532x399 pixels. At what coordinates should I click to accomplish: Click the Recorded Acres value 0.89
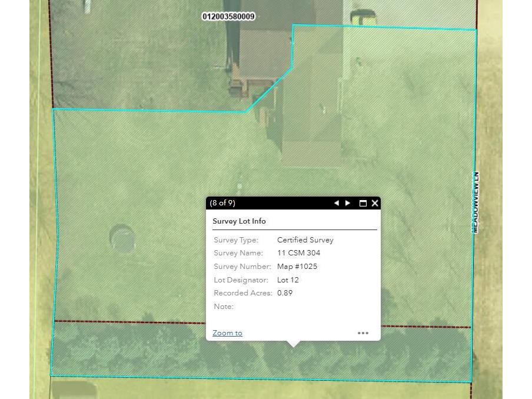pos(285,293)
